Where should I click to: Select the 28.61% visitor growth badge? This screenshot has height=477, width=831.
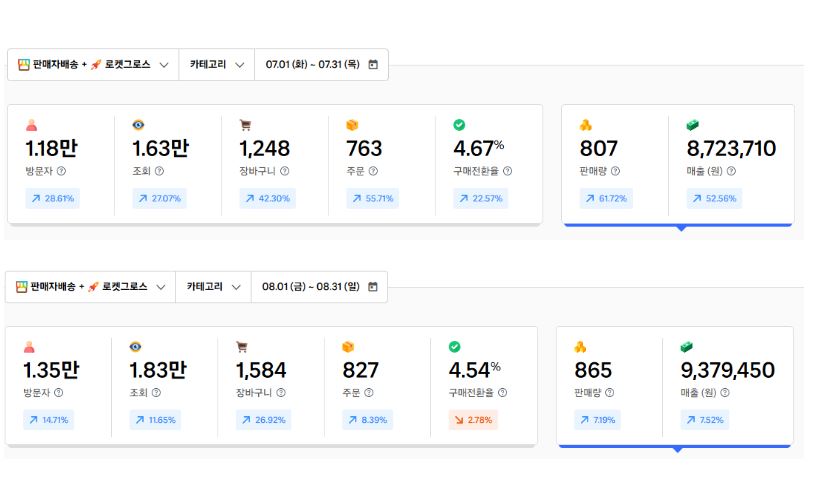click(52, 198)
